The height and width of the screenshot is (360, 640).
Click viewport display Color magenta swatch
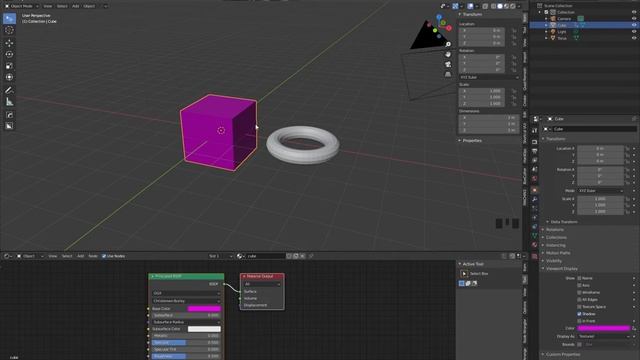[604, 328]
